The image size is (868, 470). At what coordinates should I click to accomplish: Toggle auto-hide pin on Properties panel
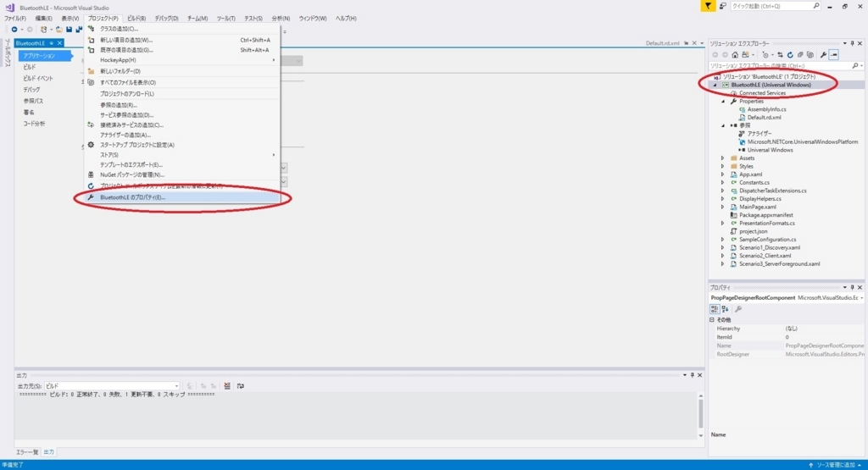[x=852, y=288]
